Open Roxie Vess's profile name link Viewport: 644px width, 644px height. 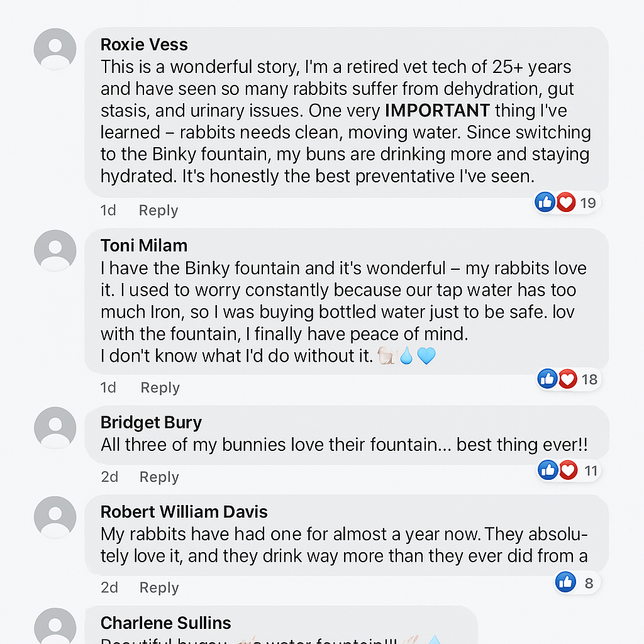[x=144, y=45]
